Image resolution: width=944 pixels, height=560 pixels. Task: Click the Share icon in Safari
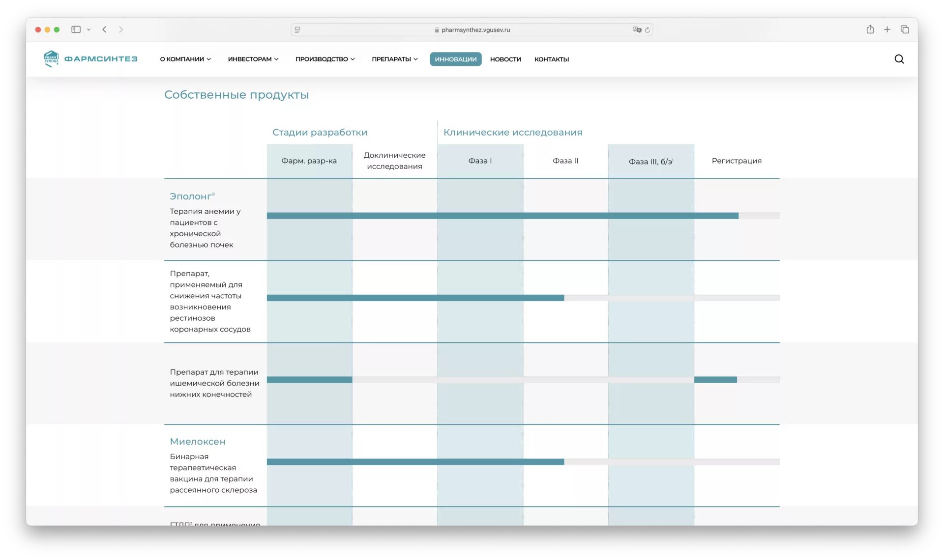pyautogui.click(x=870, y=29)
